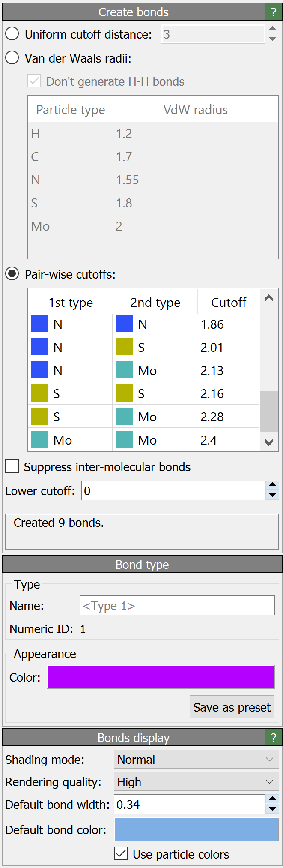This screenshot has height=868, width=283.
Task: Click the bond type Name field
Action: pyautogui.click(x=177, y=606)
